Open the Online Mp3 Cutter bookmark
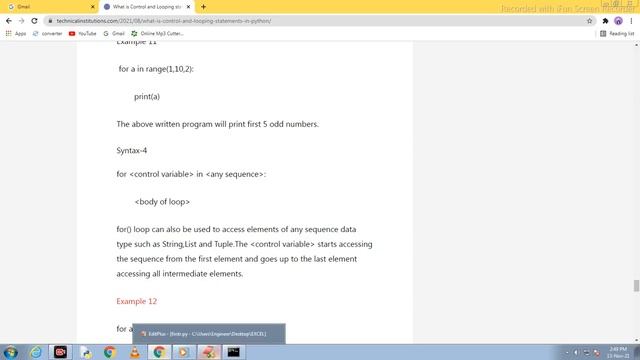Image resolution: width=640 pixels, height=360 pixels. click(158, 33)
